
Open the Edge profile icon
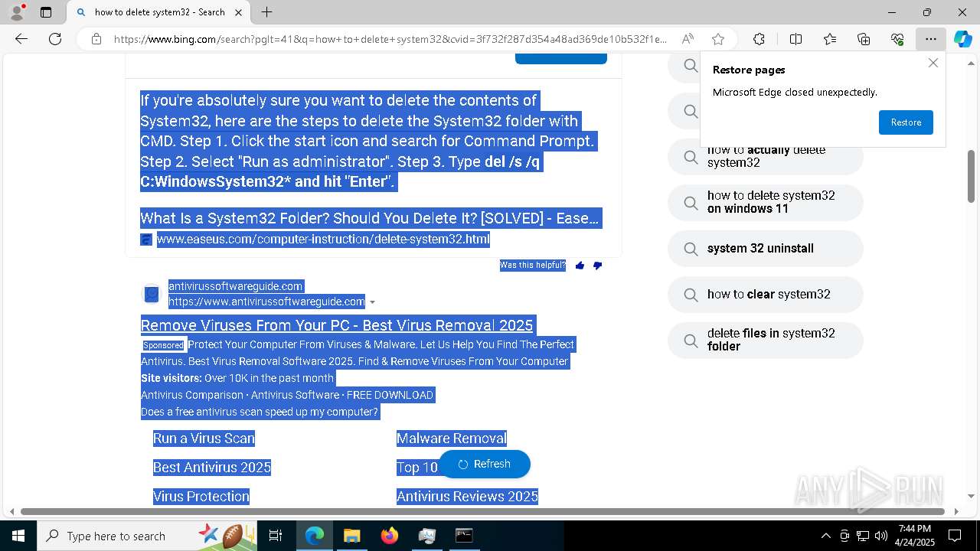click(17, 12)
